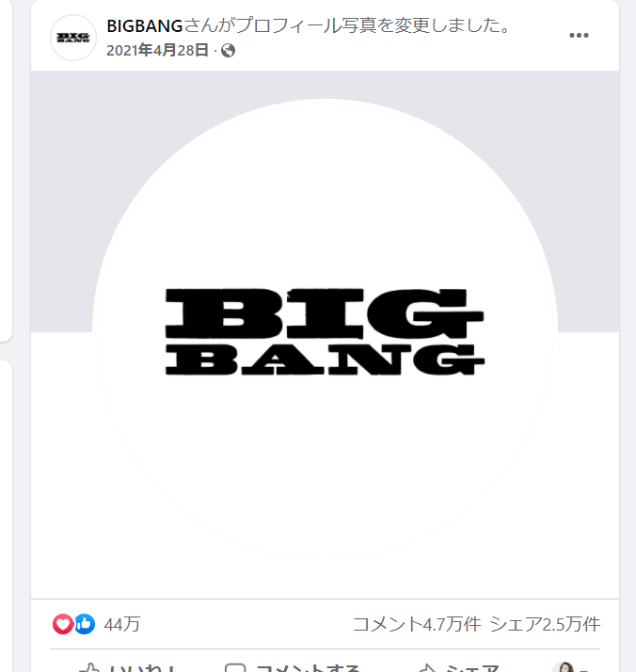This screenshot has height=672, width=636.
Task: Click the red heart reaction icon
Action: pos(63,624)
